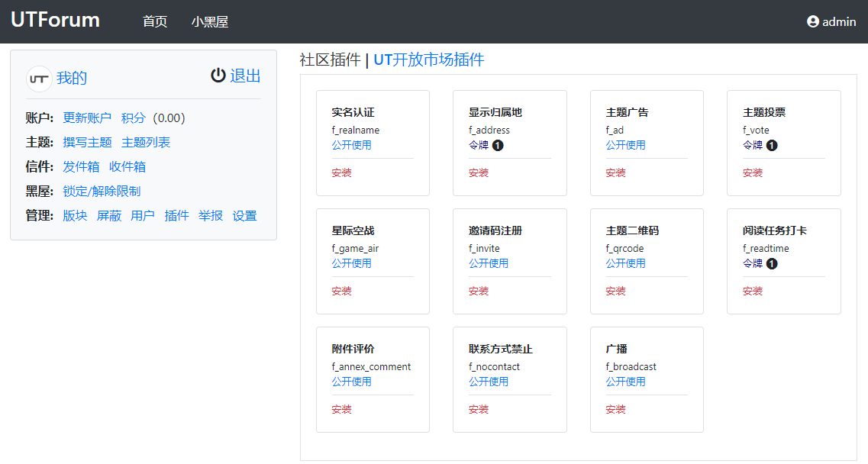868x464 pixels.
Task: Click the UT avatar logo icon
Action: point(39,79)
